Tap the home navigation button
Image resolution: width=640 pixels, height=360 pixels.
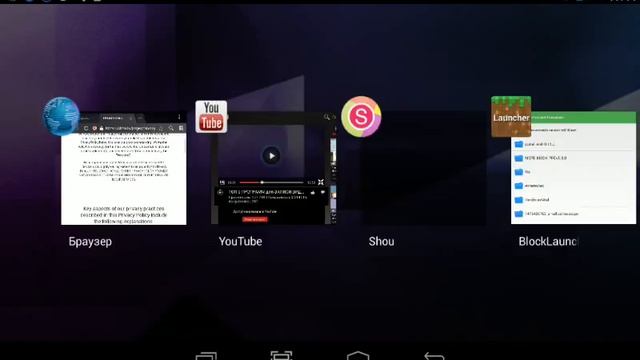(x=358, y=355)
